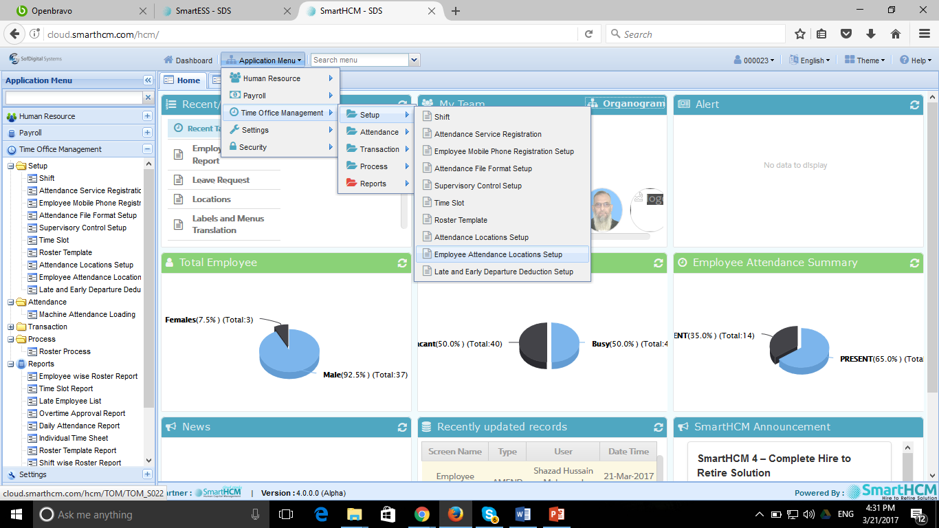939x528 pixels.
Task: Switch to the Home tab
Action: (x=183, y=80)
